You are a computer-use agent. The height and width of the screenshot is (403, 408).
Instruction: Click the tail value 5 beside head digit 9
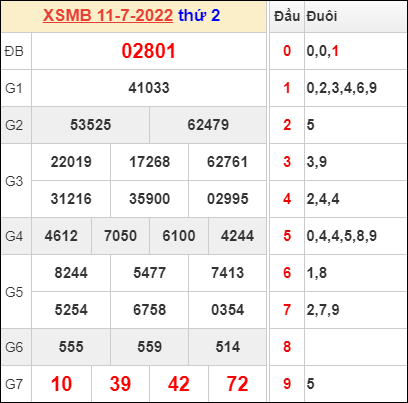click(310, 384)
